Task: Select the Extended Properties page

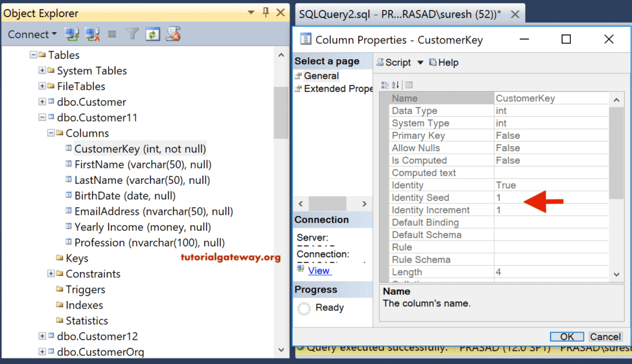Action: pyautogui.click(x=333, y=88)
